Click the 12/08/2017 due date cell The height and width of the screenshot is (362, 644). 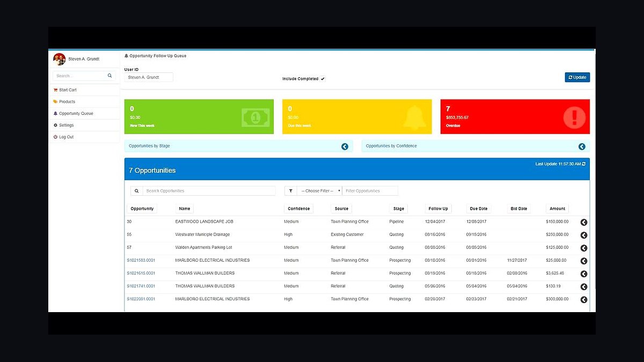[x=476, y=221]
